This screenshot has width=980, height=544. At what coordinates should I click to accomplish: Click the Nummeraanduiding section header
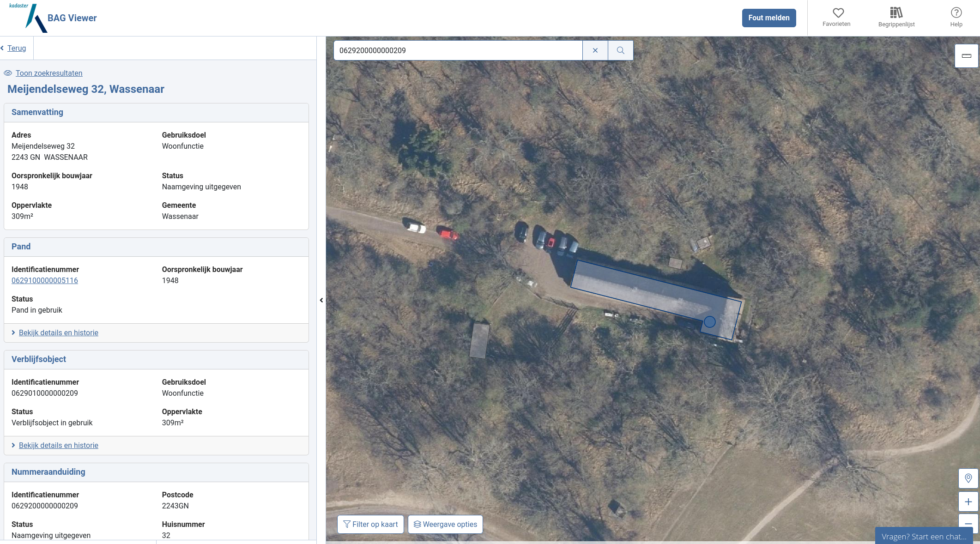pyautogui.click(x=156, y=472)
